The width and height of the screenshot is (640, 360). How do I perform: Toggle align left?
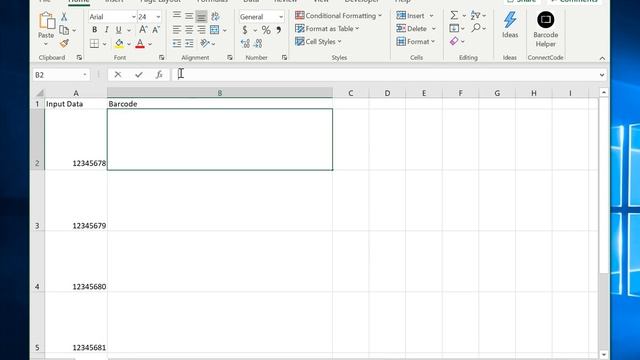177,30
